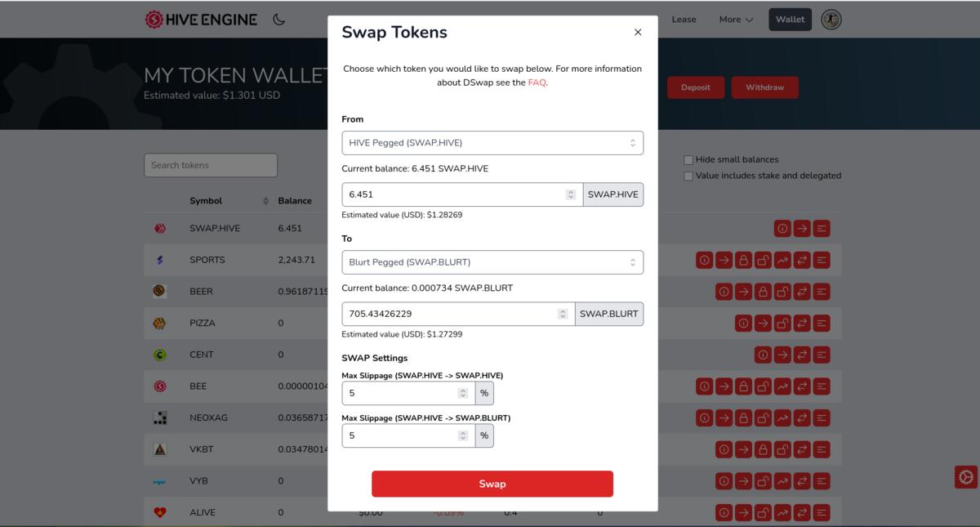Adjust the SWAP.BLURT amount stepper
The height and width of the screenshot is (527, 980).
563,314
